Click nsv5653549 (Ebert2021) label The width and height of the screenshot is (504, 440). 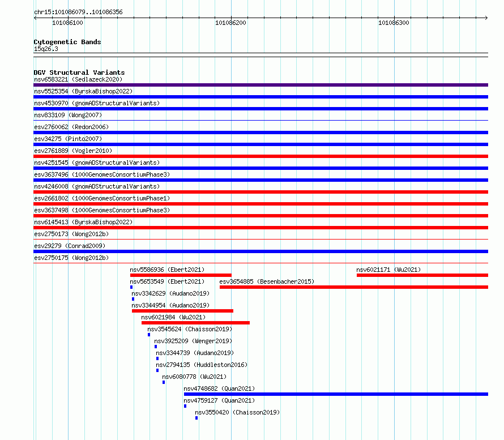point(167,281)
